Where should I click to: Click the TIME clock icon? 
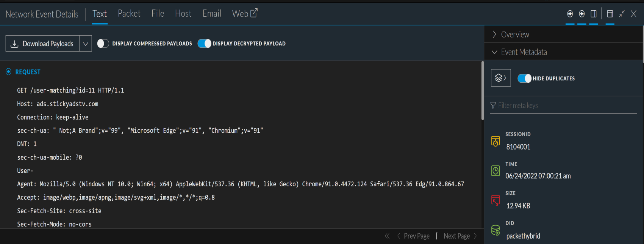click(x=496, y=170)
